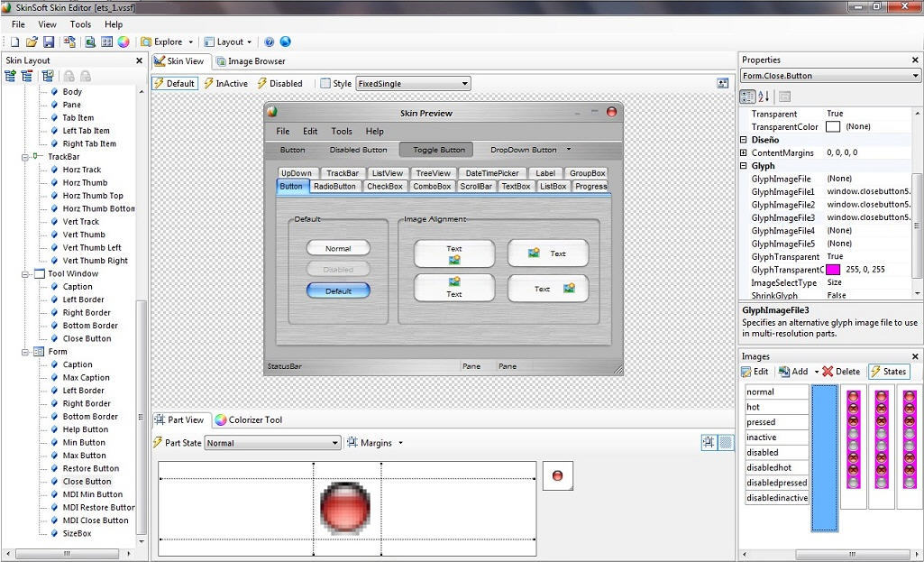Click Edit in the Images panel
This screenshot has width=924, height=562.
(x=755, y=372)
